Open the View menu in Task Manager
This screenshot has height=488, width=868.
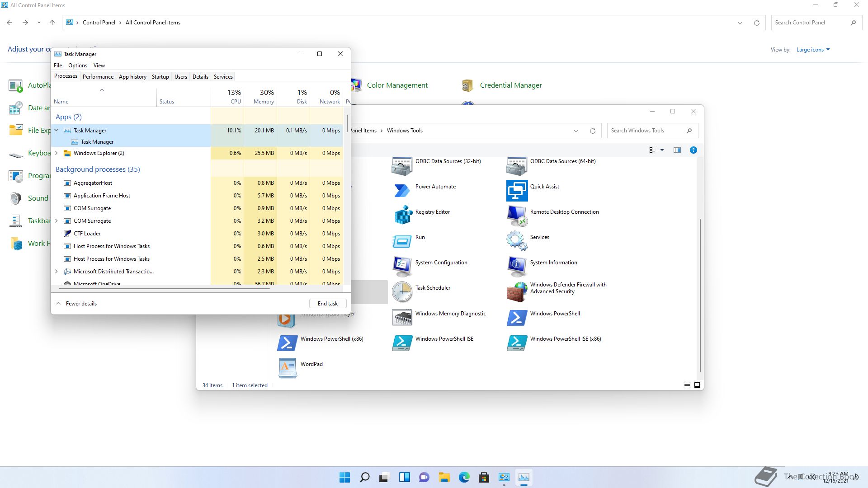click(99, 66)
